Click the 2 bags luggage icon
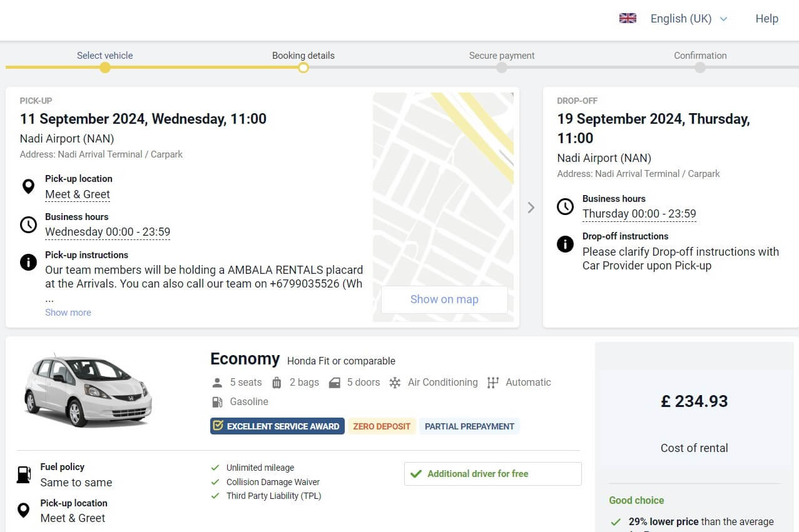This screenshot has height=532, width=799. coord(277,383)
